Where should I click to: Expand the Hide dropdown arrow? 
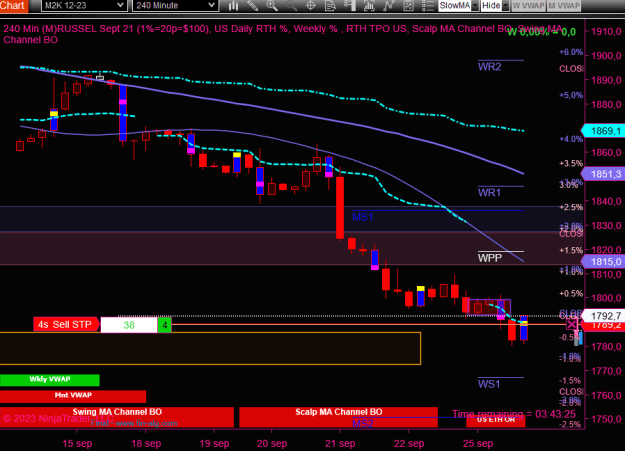[505, 6]
